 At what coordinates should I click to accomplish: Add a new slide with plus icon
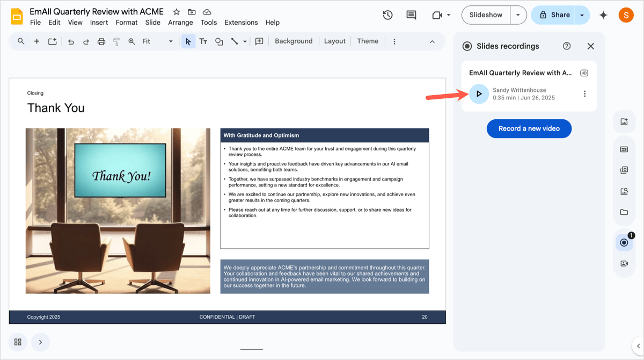click(36, 41)
